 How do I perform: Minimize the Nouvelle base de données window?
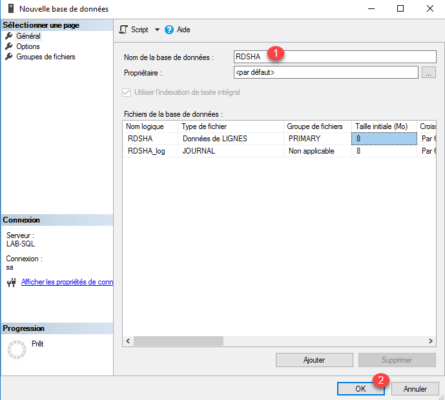[371, 9]
